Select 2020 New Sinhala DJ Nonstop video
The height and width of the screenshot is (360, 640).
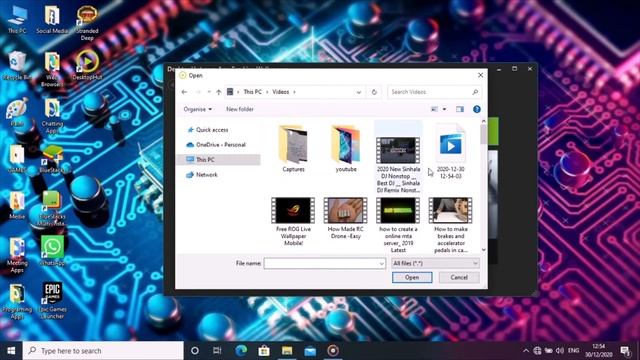click(398, 158)
